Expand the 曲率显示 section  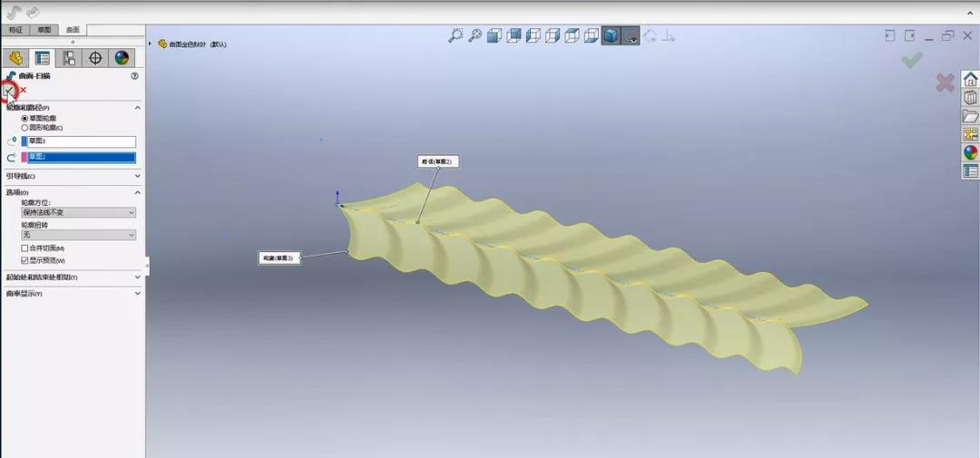pyautogui.click(x=138, y=293)
